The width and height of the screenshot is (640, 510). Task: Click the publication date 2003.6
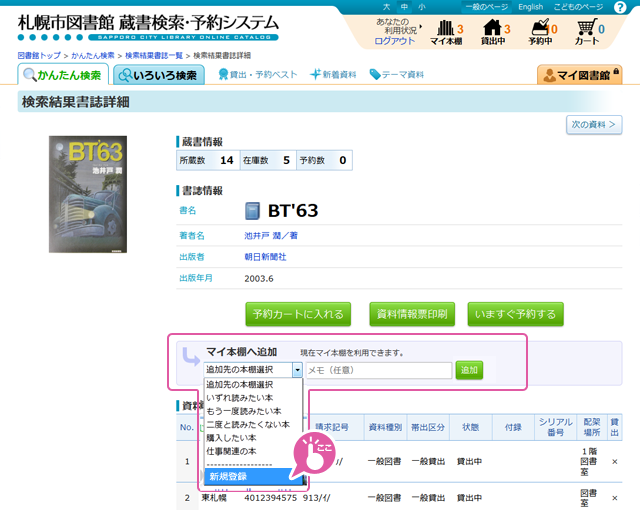pyautogui.click(x=259, y=279)
